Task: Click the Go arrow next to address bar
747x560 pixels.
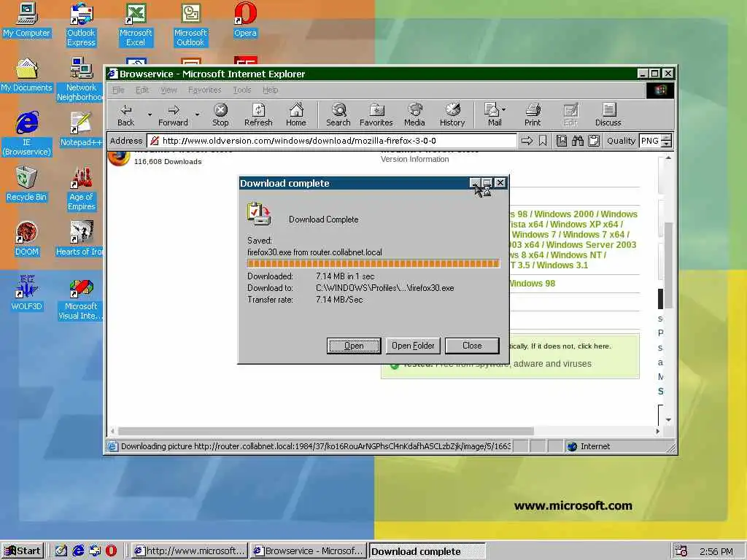Action: [527, 141]
